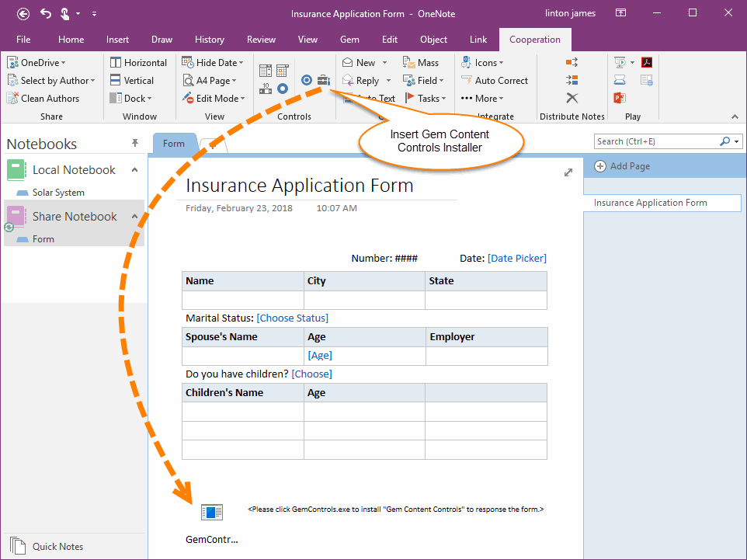Screen dimensions: 747x560
Task: Open the slideshow presentation dropdown arrow
Action: tap(632, 62)
